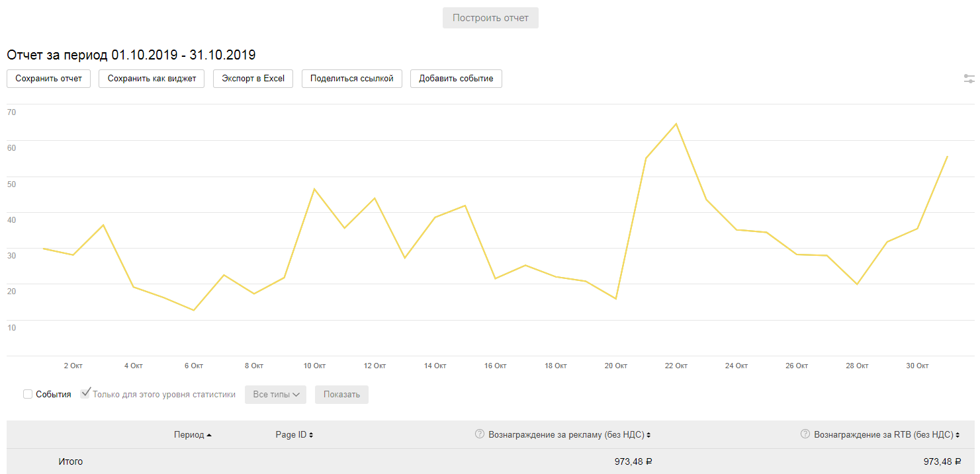The image size is (980, 474).
Task: Click help icon beside Вознаграждение за RTB
Action: click(x=805, y=434)
